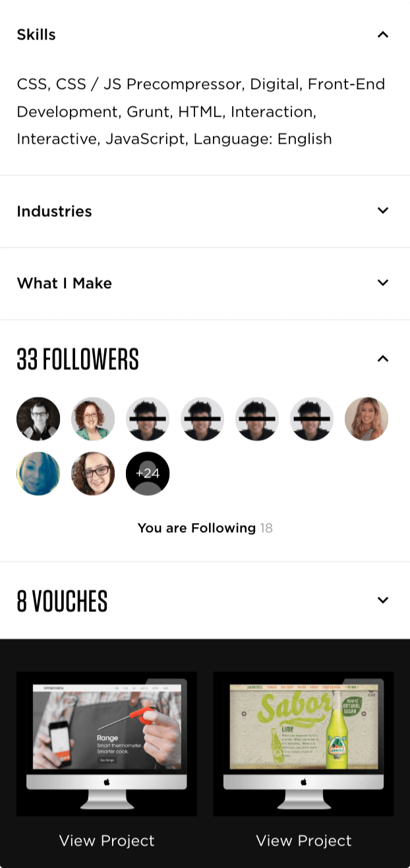The height and width of the screenshot is (868, 410).
Task: Click the Industries section heading
Action: 54,212
